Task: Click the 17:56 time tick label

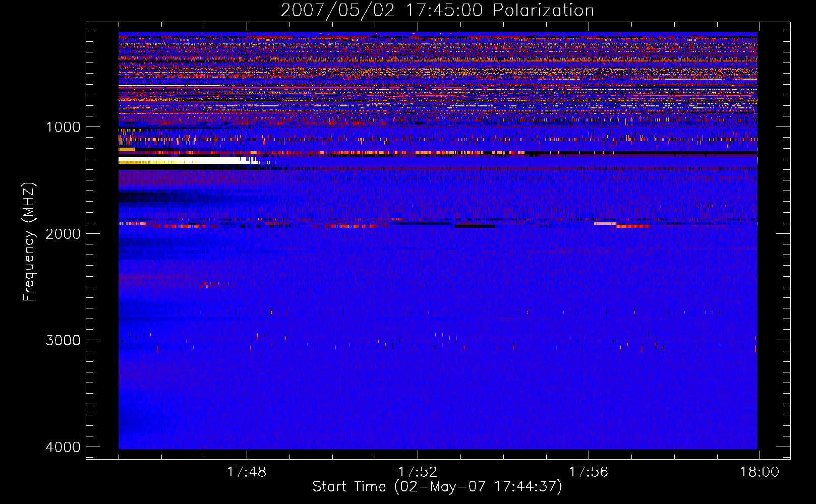Action: pos(589,472)
